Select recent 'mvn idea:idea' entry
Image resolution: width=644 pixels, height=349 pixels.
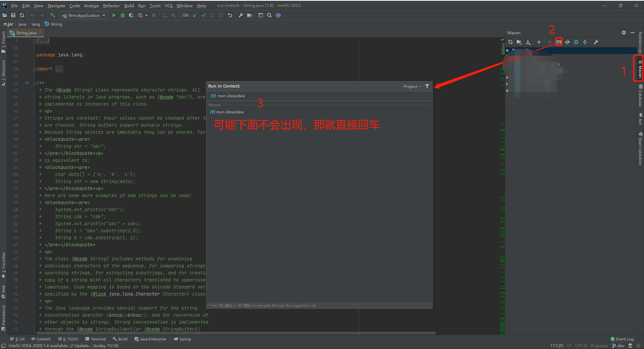click(319, 112)
